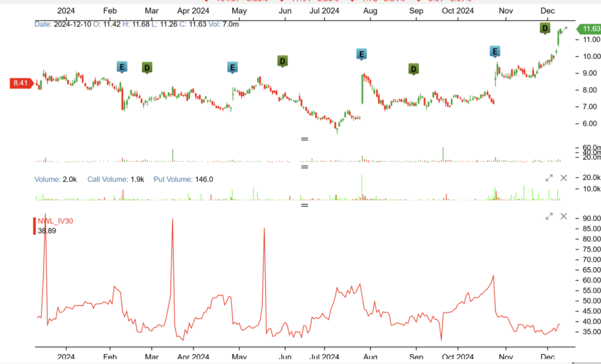Click the L: 11.26 low value
The width and height of the screenshot is (601, 364).
tap(164, 25)
